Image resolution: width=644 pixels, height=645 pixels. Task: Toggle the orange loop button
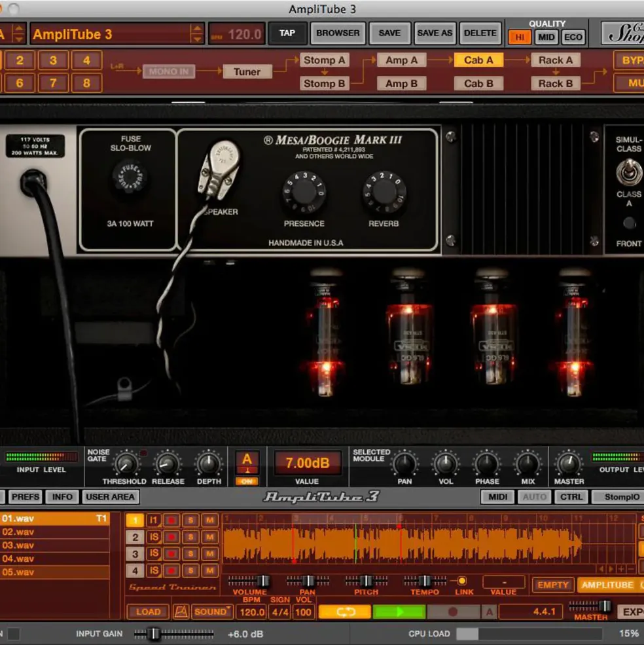pyautogui.click(x=345, y=612)
